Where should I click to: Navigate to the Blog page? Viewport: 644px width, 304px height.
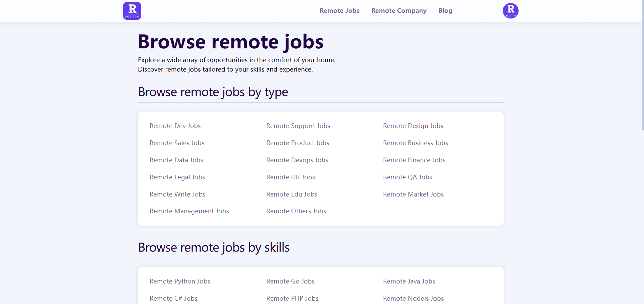(445, 10)
